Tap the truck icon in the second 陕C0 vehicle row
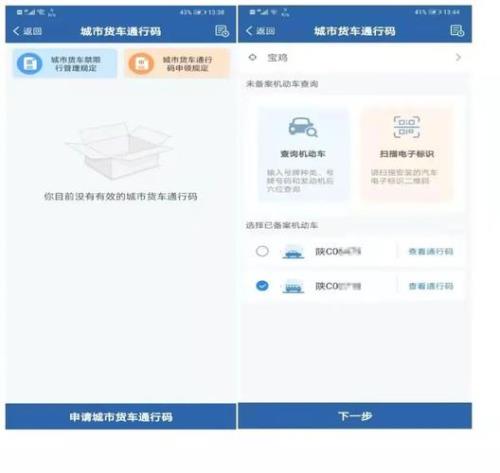 coord(293,286)
